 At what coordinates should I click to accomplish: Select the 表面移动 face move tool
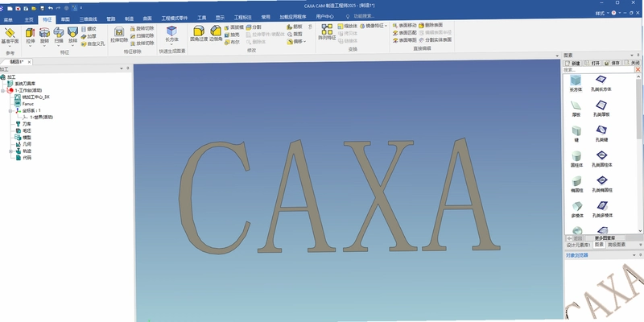click(x=405, y=25)
